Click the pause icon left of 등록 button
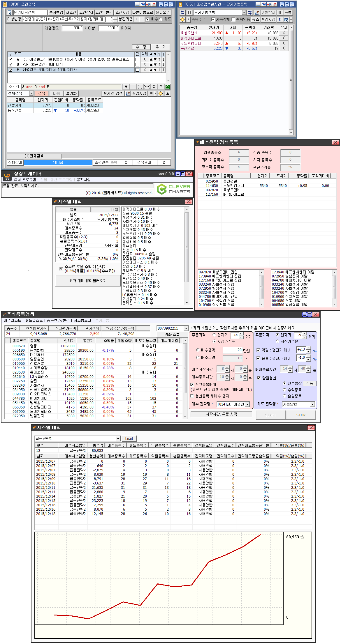Image resolution: width=341 pixels, height=644 pixels. pyautogui.click(x=280, y=13)
